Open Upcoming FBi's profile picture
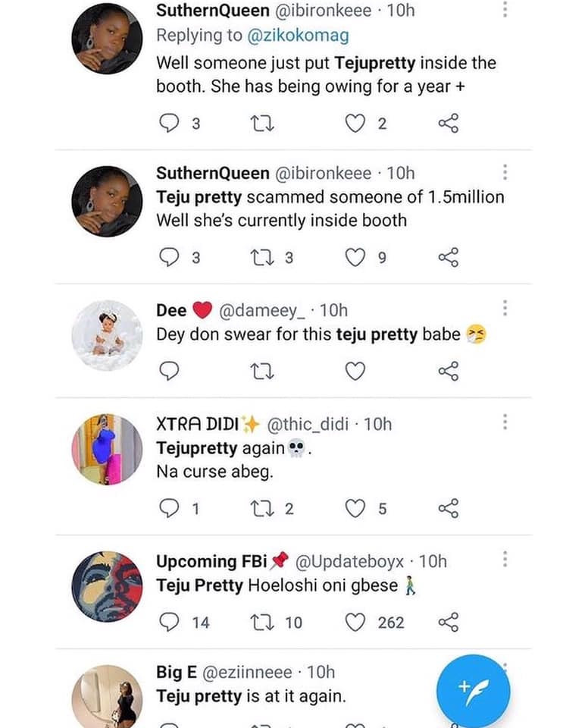This screenshot has height=728, width=588. tap(107, 586)
